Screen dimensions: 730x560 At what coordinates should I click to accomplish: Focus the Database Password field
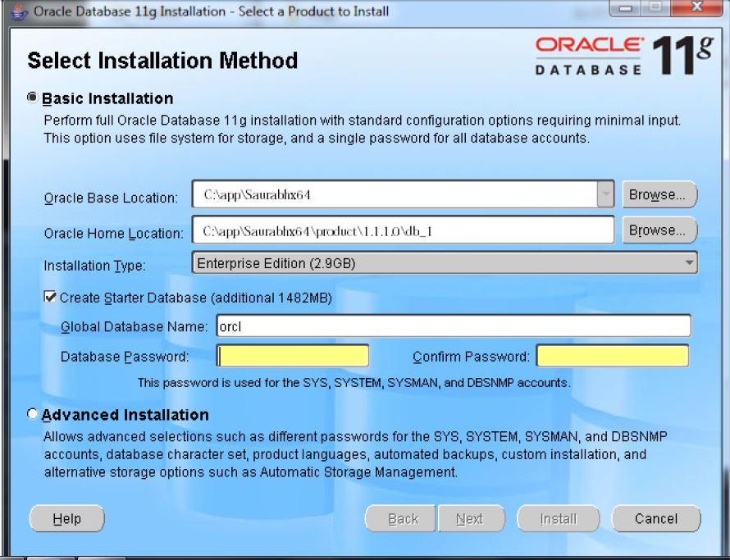(x=293, y=356)
